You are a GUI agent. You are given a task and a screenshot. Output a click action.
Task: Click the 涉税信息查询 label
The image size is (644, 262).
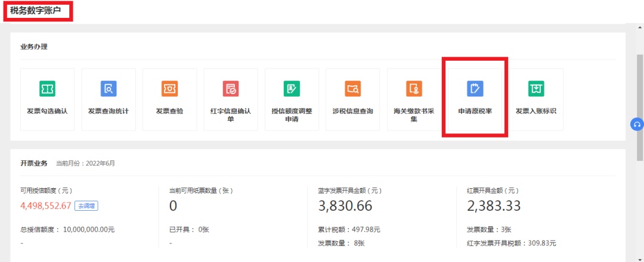353,111
